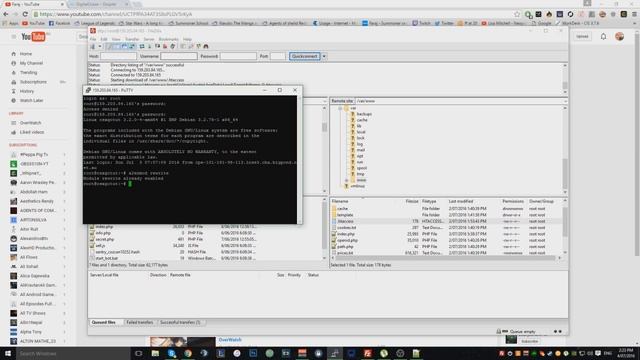Open FileZilla Edit menu
The height and width of the screenshot is (360, 640).
pos(104,39)
